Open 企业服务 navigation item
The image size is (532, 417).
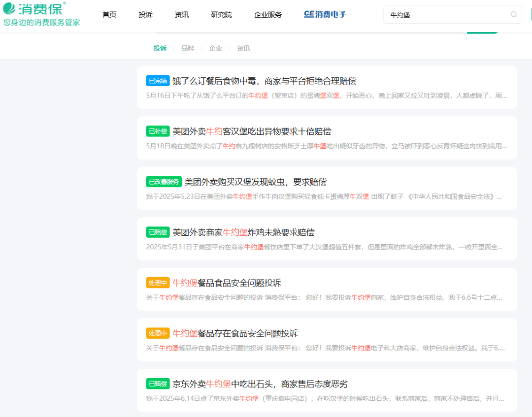pyautogui.click(x=267, y=15)
